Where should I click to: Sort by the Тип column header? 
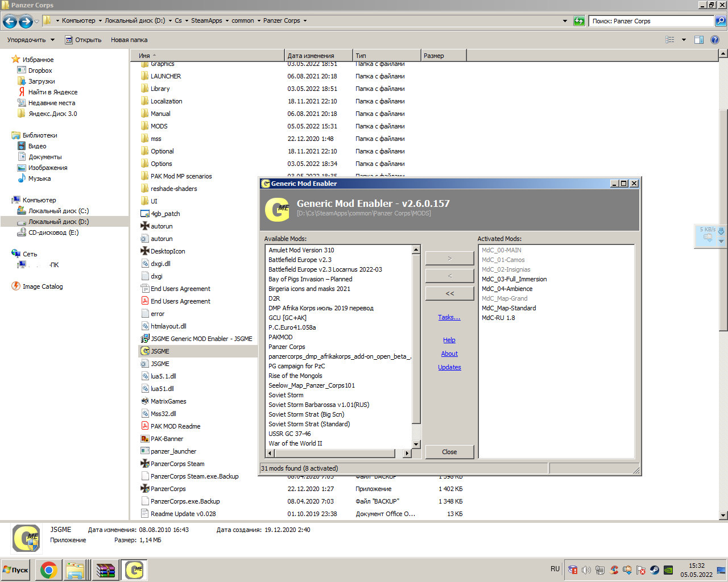pos(387,56)
